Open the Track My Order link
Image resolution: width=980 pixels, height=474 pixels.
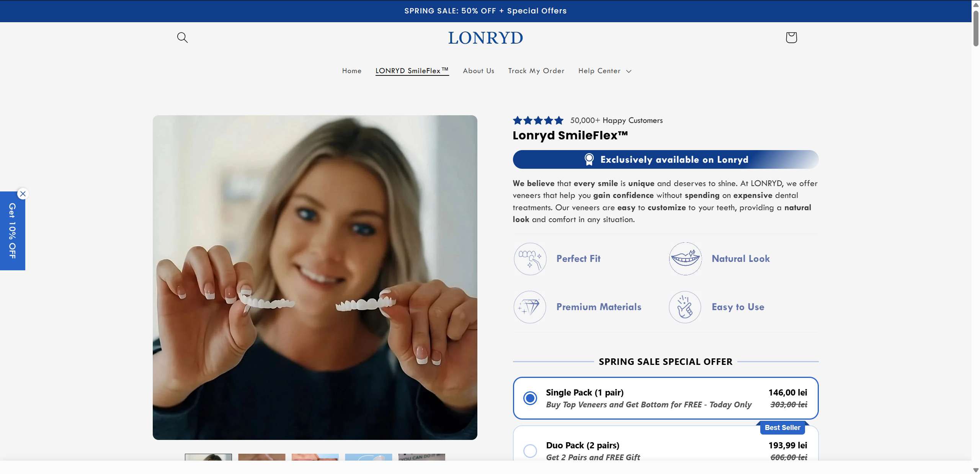[x=536, y=71]
